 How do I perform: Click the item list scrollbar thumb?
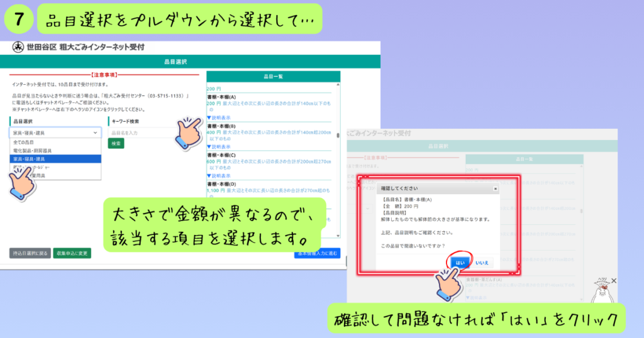click(338, 135)
